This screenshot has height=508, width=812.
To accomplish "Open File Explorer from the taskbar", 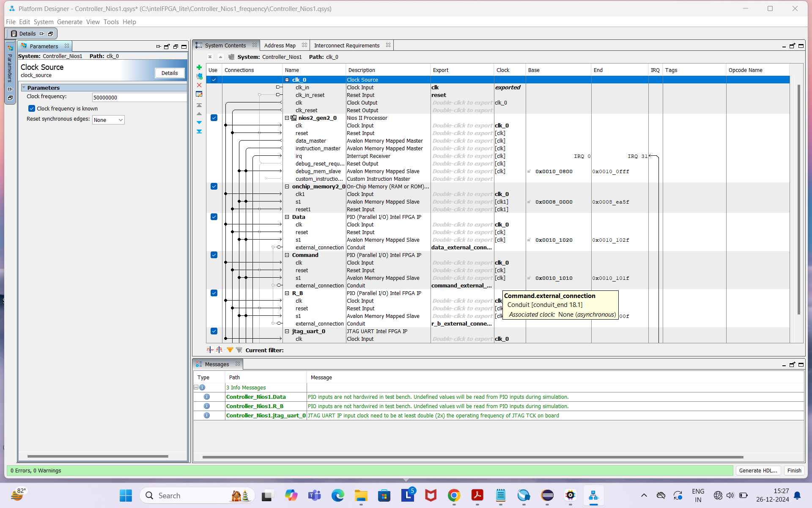I will (361, 495).
